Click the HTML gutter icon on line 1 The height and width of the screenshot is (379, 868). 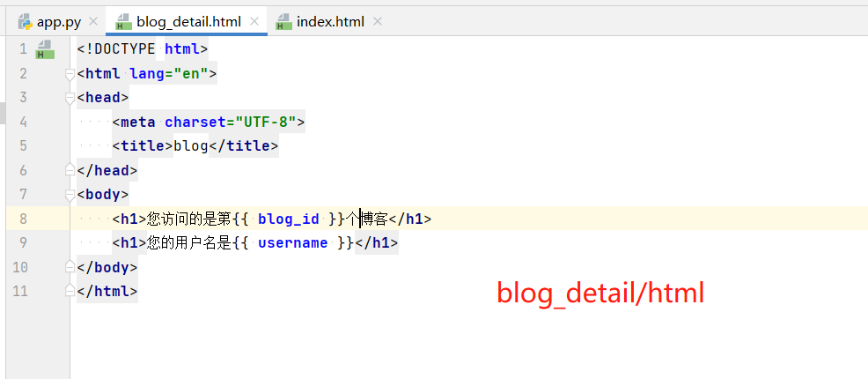tap(44, 49)
